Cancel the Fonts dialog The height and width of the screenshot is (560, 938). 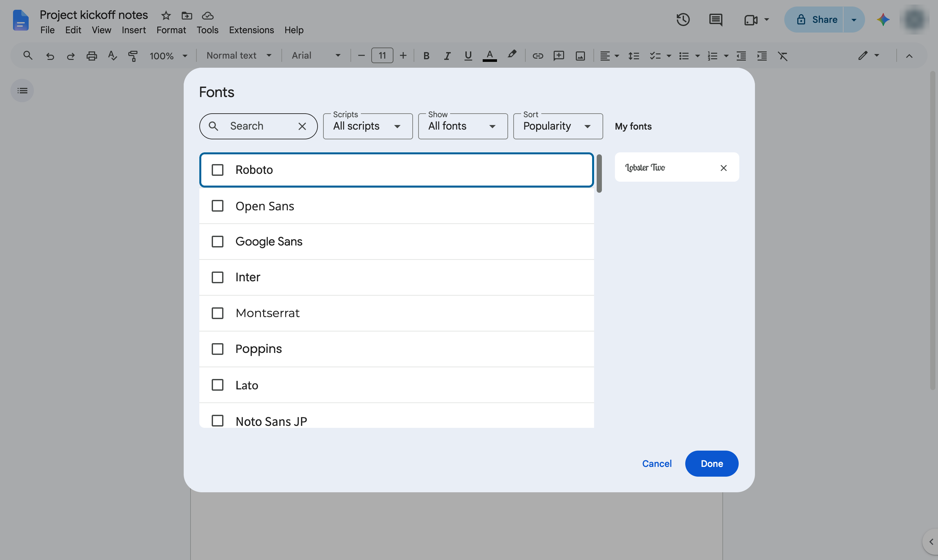click(x=657, y=463)
